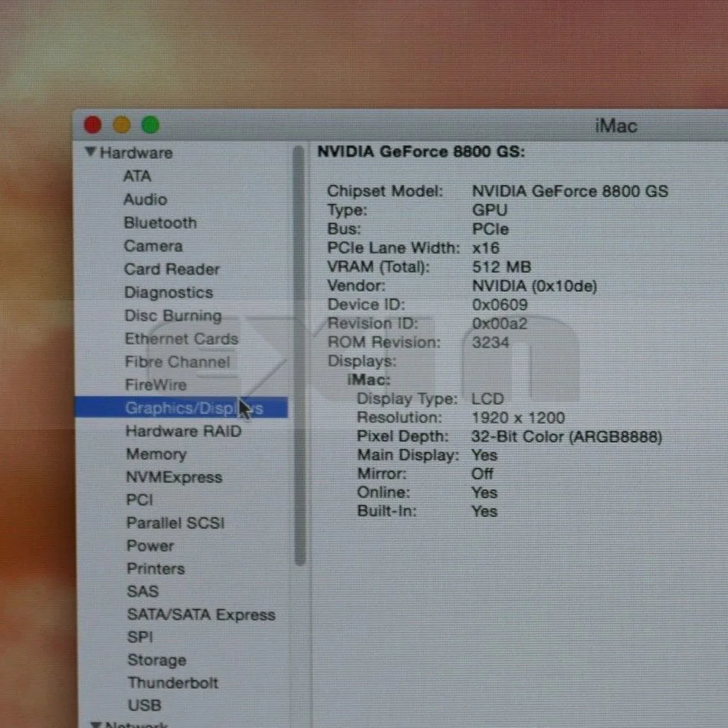Image resolution: width=728 pixels, height=728 pixels.
Task: Select Audio in the sidebar
Action: coord(146,199)
